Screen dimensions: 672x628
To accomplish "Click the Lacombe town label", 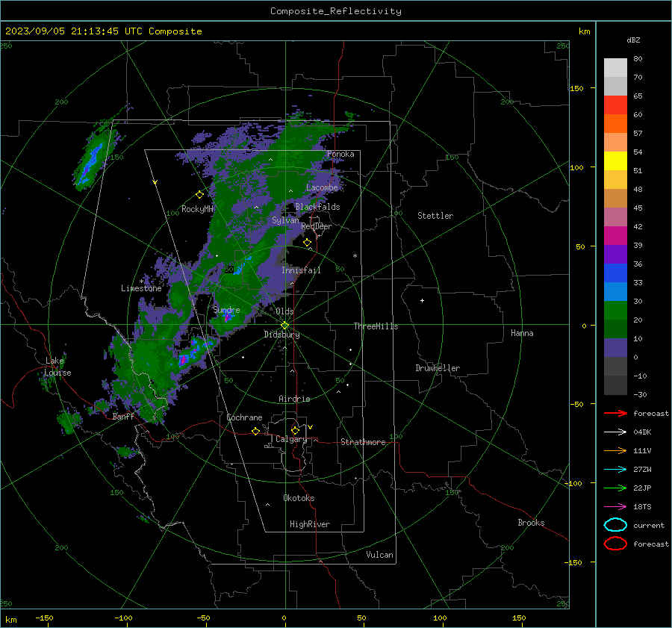I will click(322, 187).
